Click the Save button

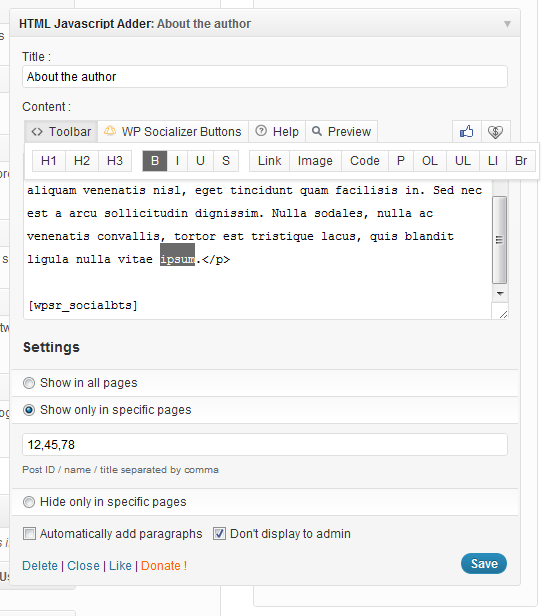click(484, 564)
